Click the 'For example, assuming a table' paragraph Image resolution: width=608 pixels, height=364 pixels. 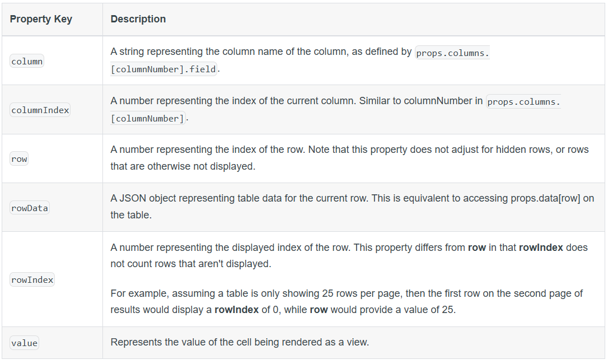coord(346,301)
